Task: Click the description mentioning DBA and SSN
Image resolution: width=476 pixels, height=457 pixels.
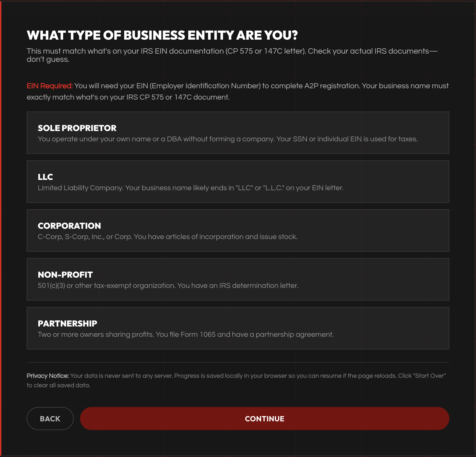Action: [227, 139]
